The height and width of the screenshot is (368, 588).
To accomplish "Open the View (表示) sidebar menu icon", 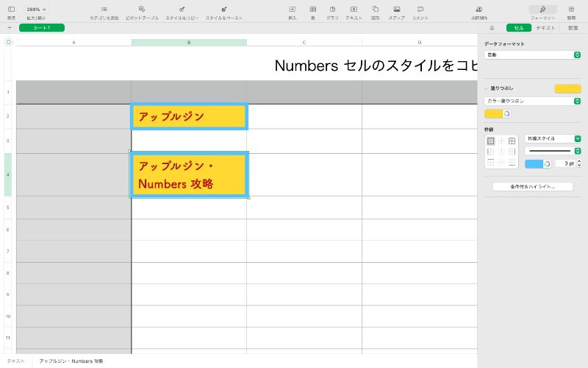I will [x=11, y=9].
